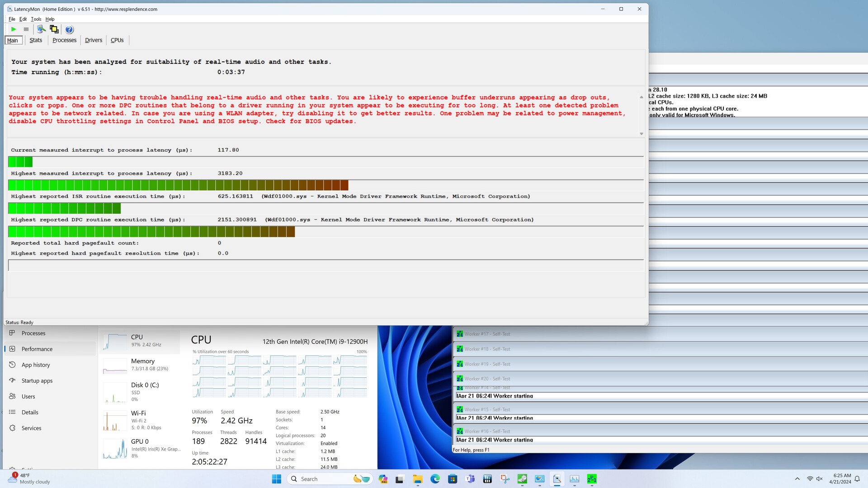Switch to the Stats tab
This screenshot has height=488, width=868.
36,40
